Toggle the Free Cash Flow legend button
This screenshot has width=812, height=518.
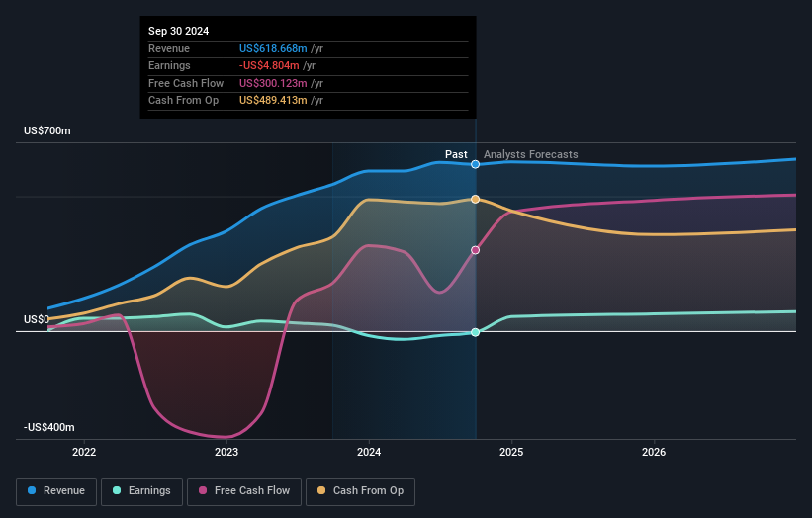[x=244, y=491]
